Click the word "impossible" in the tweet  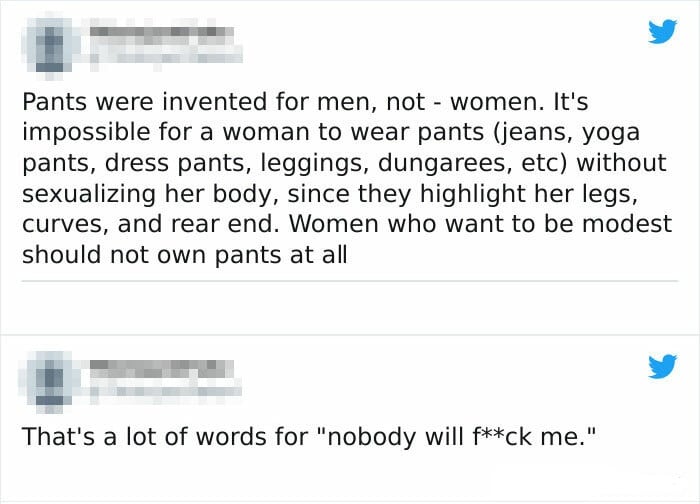86,133
